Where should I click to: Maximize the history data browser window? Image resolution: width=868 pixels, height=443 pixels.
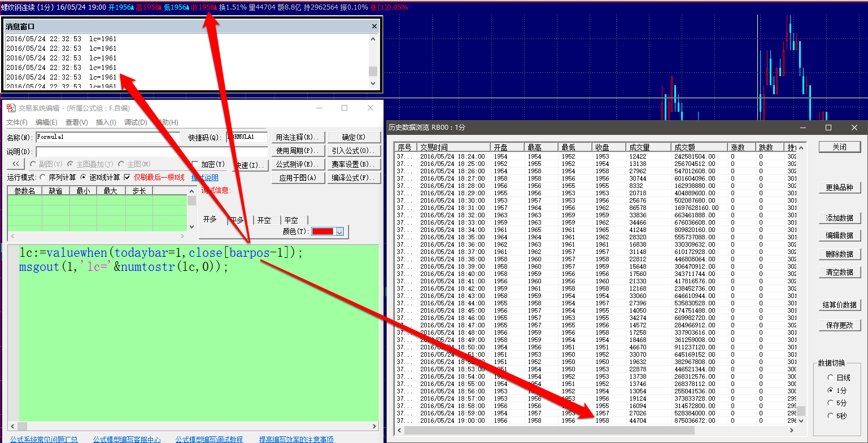click(828, 128)
